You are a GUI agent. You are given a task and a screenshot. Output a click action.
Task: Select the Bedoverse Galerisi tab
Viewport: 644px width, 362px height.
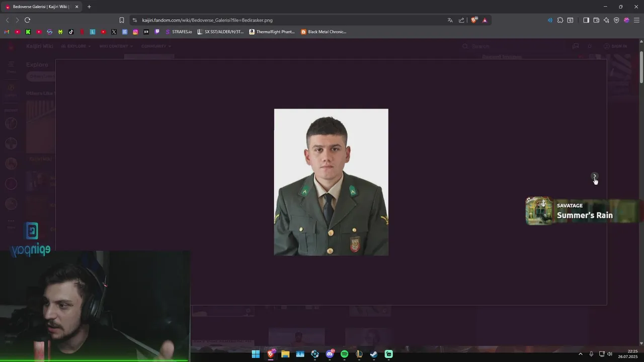tap(41, 7)
